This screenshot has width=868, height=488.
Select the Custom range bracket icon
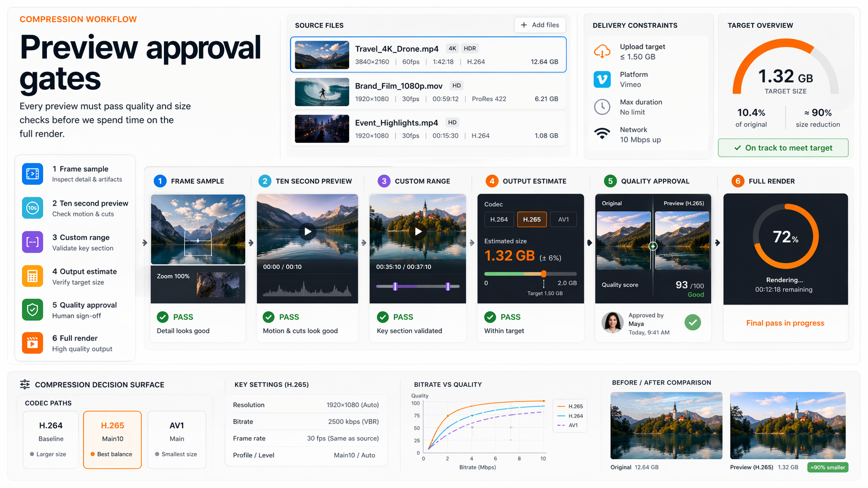[x=32, y=242]
